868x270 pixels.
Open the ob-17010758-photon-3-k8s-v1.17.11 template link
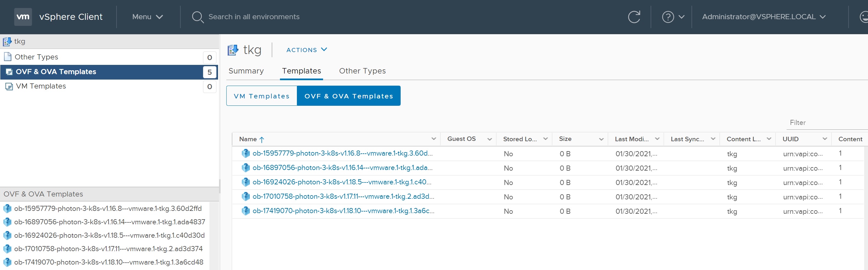343,197
